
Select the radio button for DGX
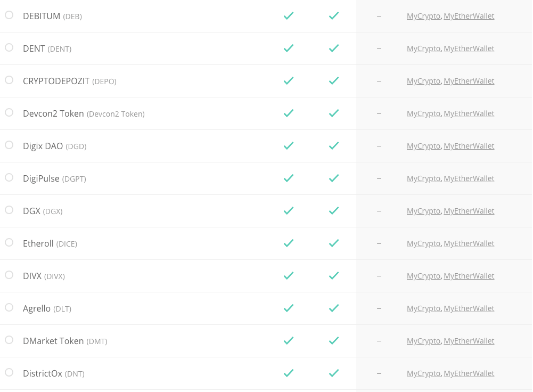[9, 210]
